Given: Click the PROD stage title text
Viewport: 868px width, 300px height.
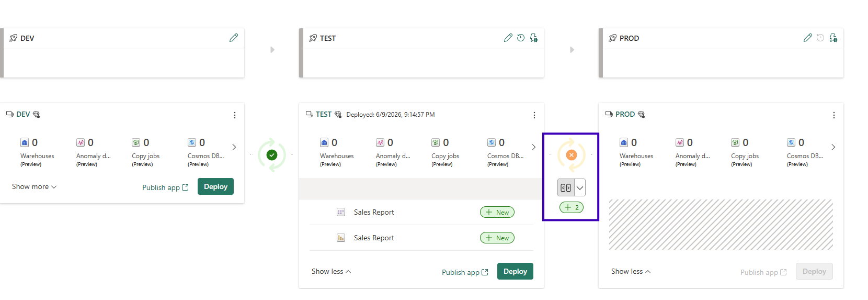Looking at the screenshot, I should pyautogui.click(x=629, y=38).
